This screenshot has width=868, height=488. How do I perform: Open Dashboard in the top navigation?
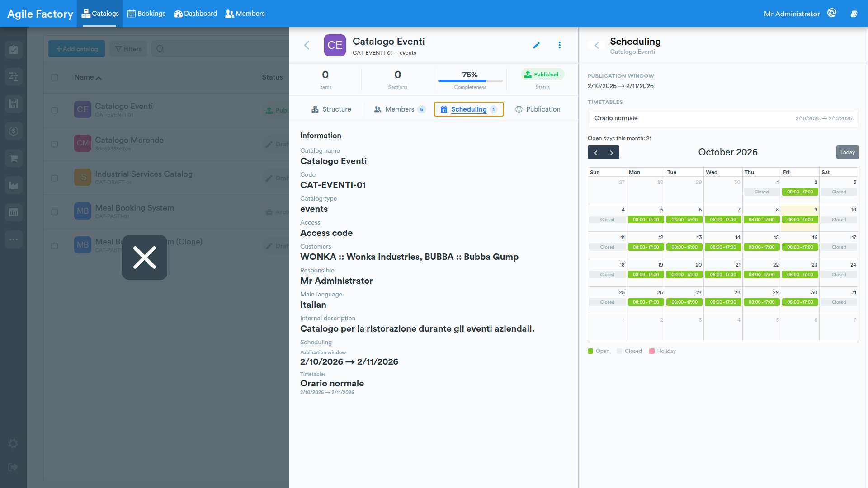pos(195,14)
